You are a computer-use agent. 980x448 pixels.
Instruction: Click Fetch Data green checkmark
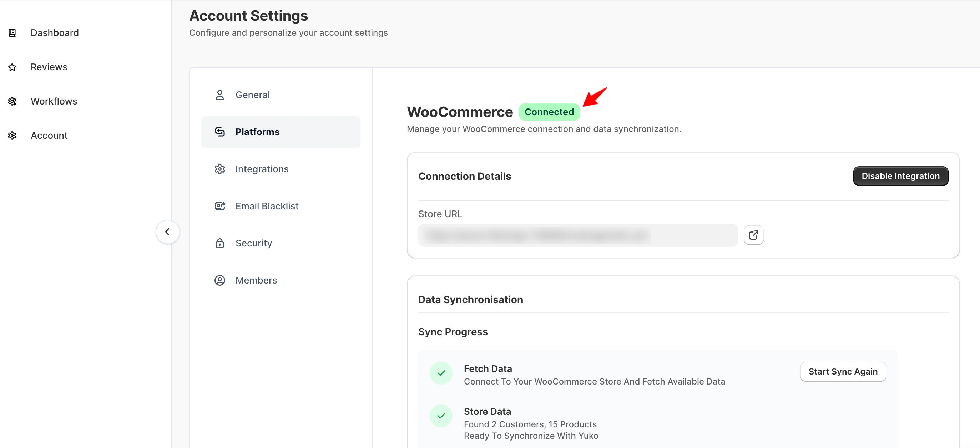(441, 373)
